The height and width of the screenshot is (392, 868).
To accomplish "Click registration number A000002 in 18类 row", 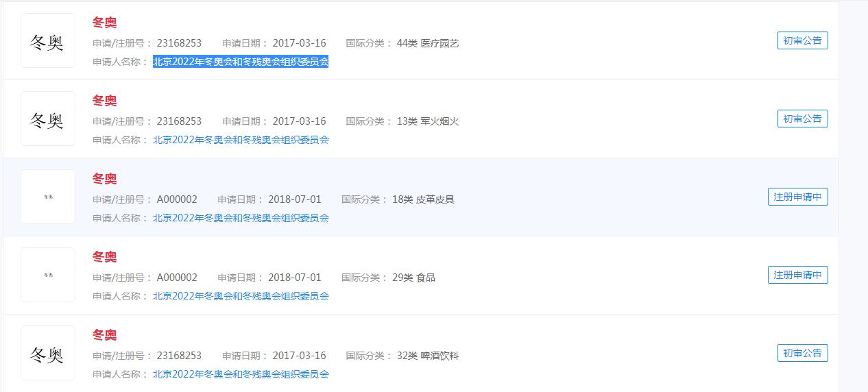I will tap(177, 199).
